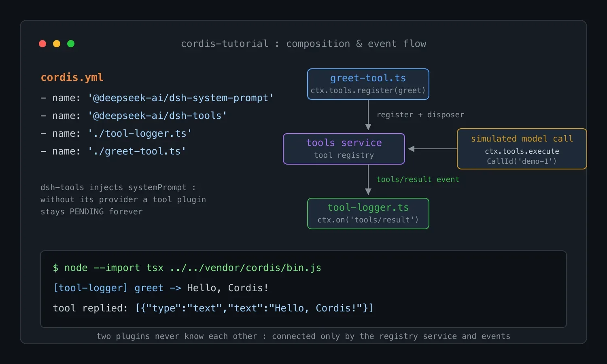This screenshot has height=364, width=607.
Task: Click the green maximize dot in the window header
Action: [71, 44]
